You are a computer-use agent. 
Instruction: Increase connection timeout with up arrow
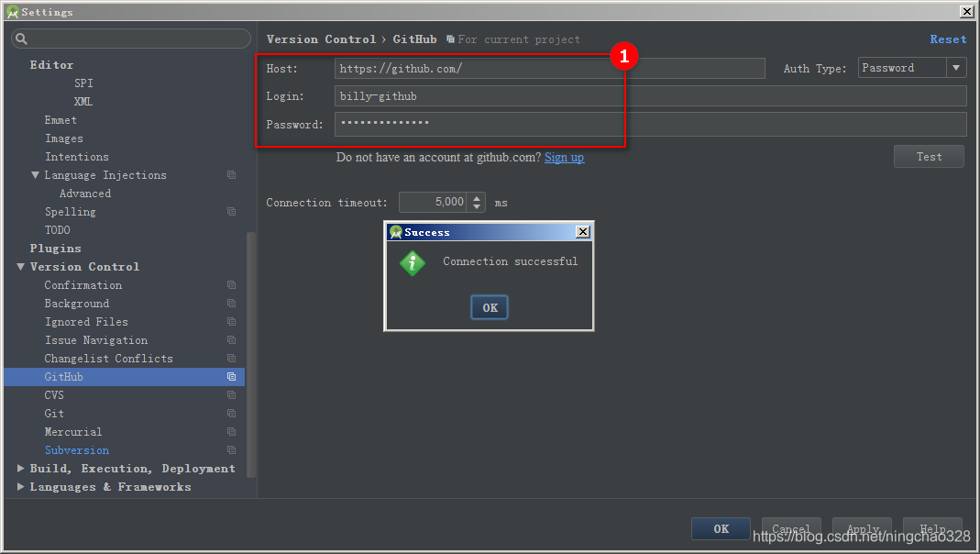477,198
